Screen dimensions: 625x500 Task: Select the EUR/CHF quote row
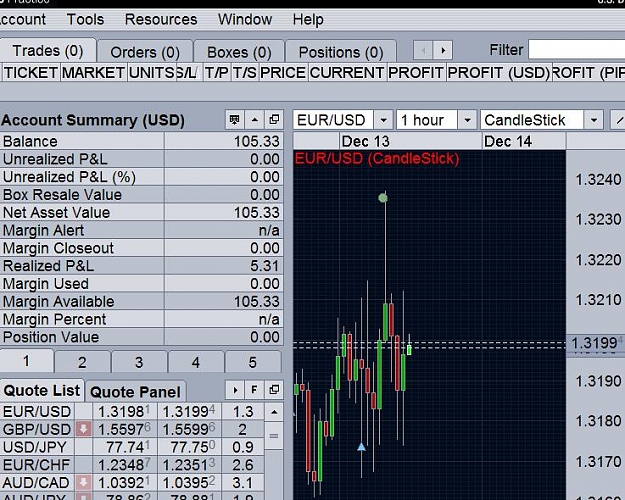click(x=132, y=465)
